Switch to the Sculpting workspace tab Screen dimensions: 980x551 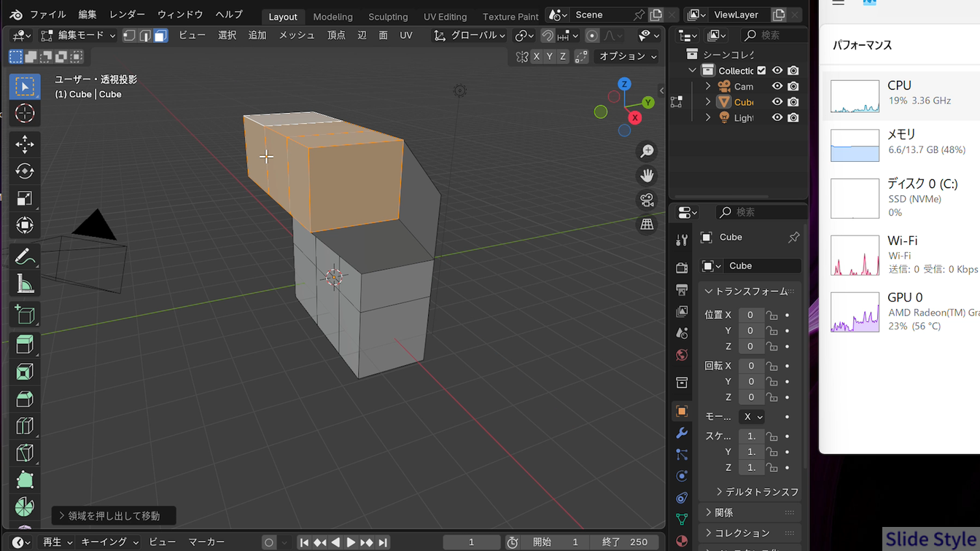click(x=388, y=17)
